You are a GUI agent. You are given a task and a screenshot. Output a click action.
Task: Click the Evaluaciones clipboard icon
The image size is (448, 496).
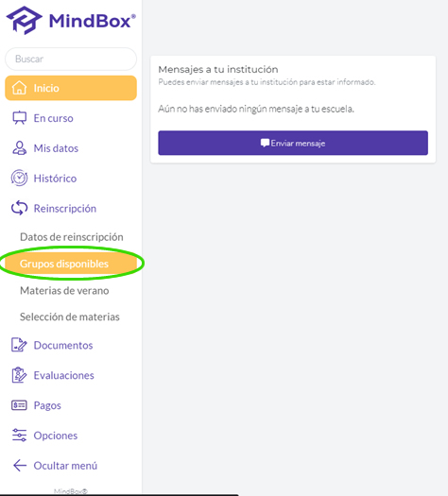click(19, 375)
